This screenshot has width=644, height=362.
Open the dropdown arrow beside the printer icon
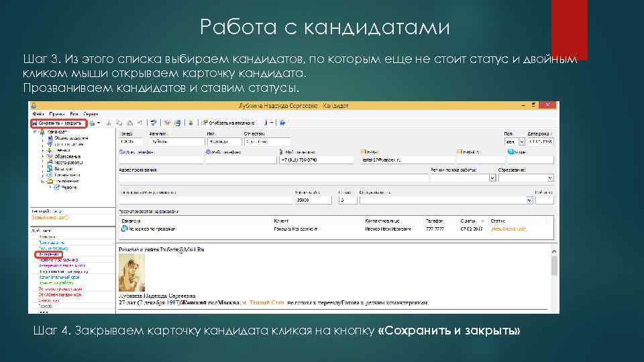(x=99, y=123)
